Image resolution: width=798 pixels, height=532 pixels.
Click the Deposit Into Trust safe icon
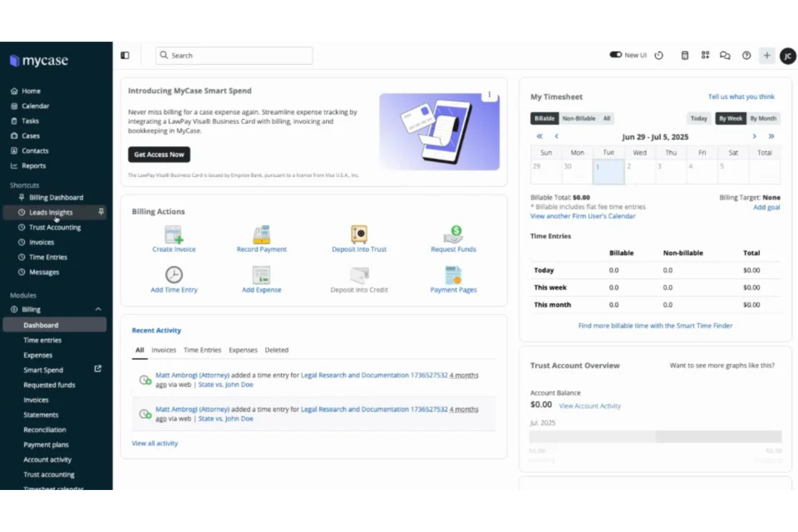[359, 234]
